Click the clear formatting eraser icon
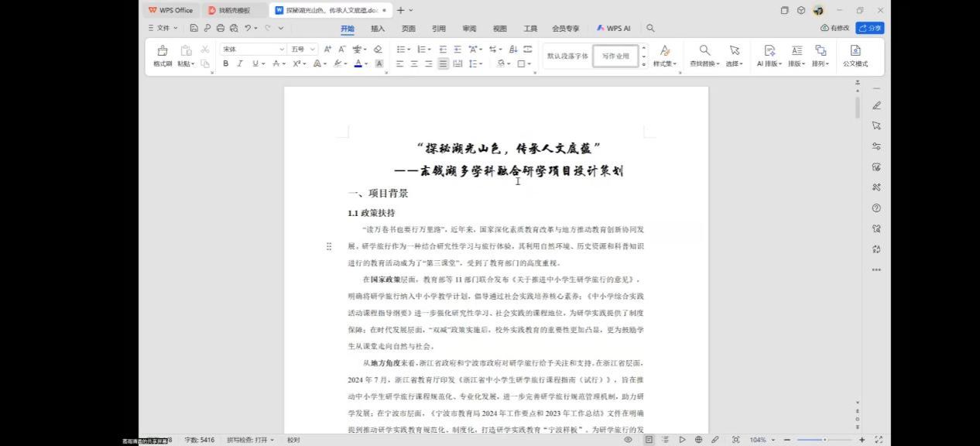The image size is (980, 446). point(378,49)
